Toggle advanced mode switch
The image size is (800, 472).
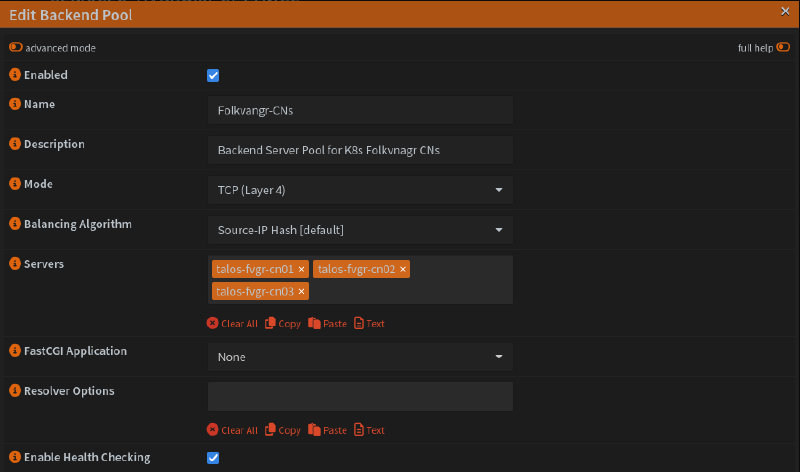coord(16,47)
